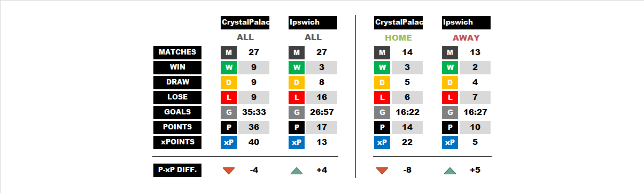Click the black P icon under Crystal Palace HOME
Viewport: 644px width, 193px height.
pyautogui.click(x=382, y=128)
